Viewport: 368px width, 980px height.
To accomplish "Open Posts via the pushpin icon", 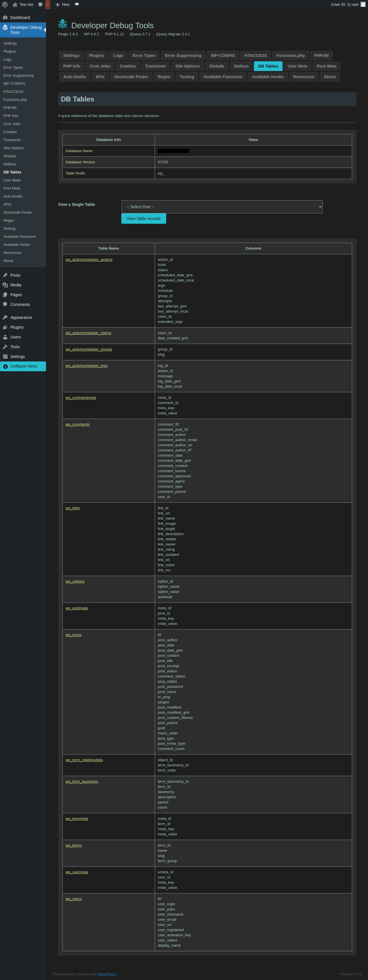I will point(5,275).
